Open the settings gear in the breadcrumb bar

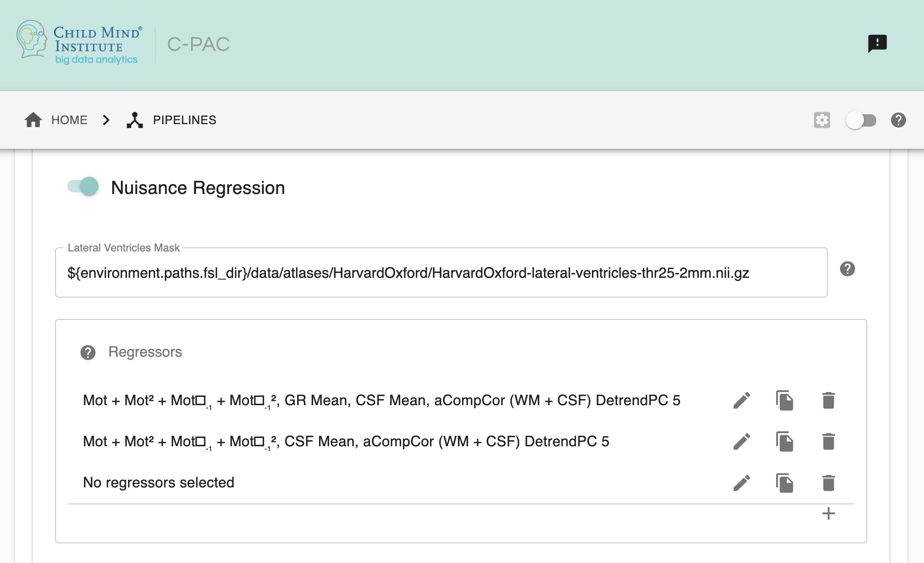click(x=822, y=120)
